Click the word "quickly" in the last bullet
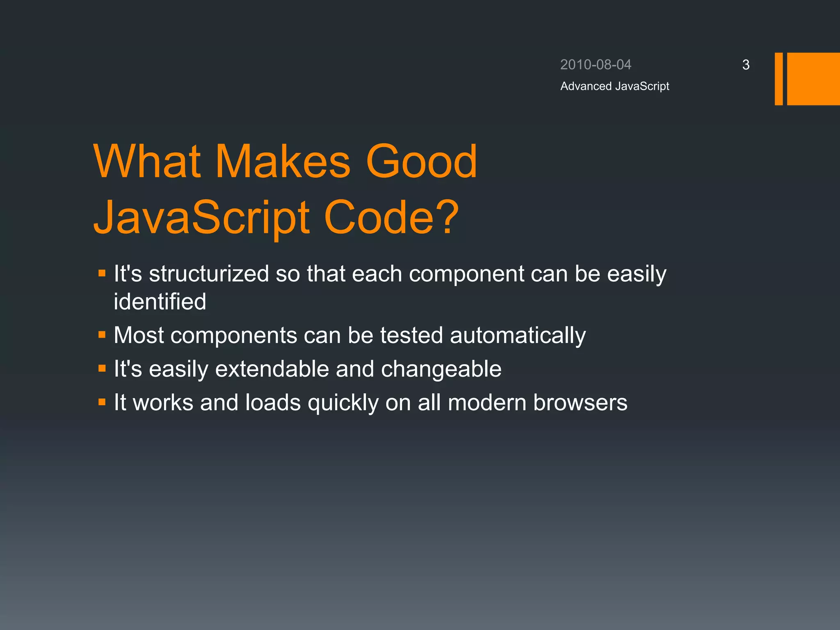Image resolution: width=840 pixels, height=630 pixels. (343, 403)
